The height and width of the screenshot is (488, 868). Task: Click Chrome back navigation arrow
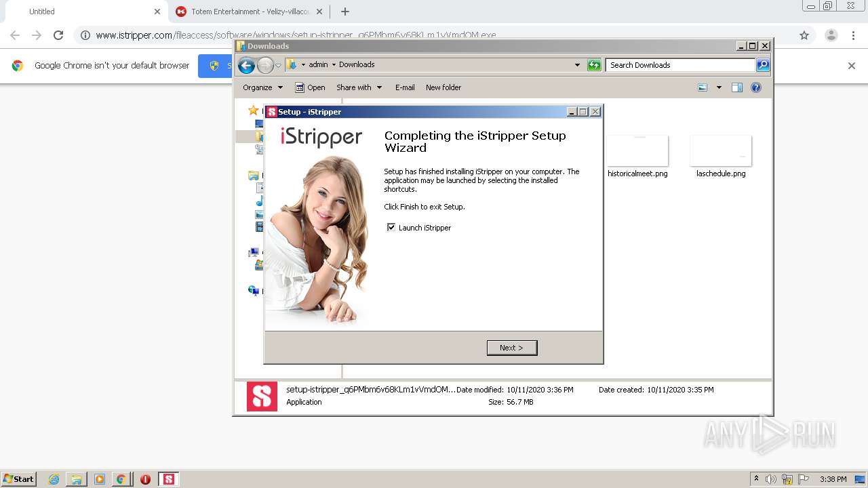point(15,35)
